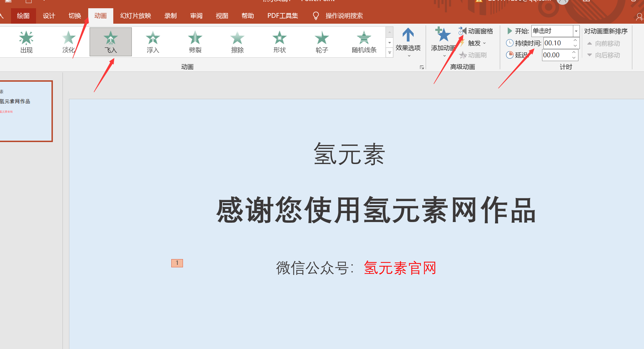Click the red 氢元素官网 text
The image size is (644, 349).
(x=400, y=268)
